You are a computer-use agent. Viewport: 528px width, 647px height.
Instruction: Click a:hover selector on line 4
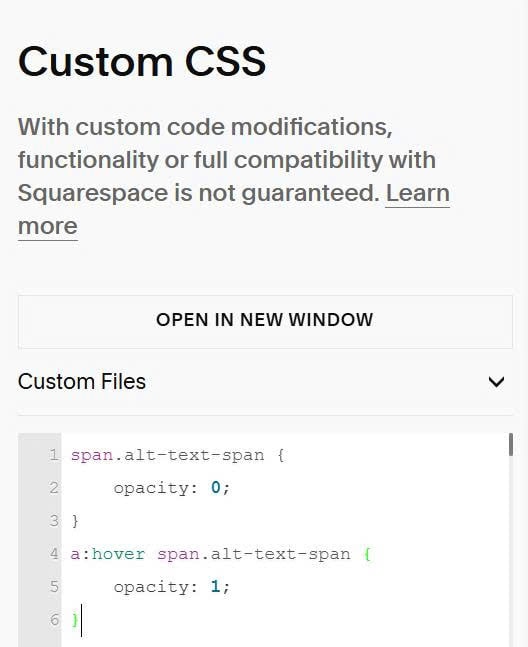click(108, 554)
